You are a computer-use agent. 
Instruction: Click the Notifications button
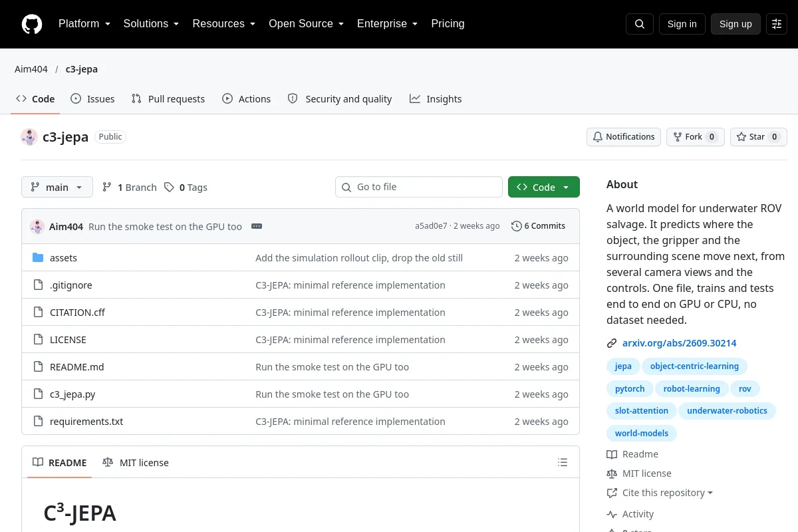[624, 137]
